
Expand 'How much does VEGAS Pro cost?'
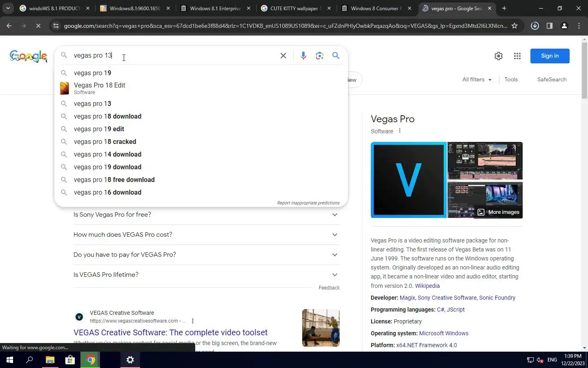pos(206,235)
